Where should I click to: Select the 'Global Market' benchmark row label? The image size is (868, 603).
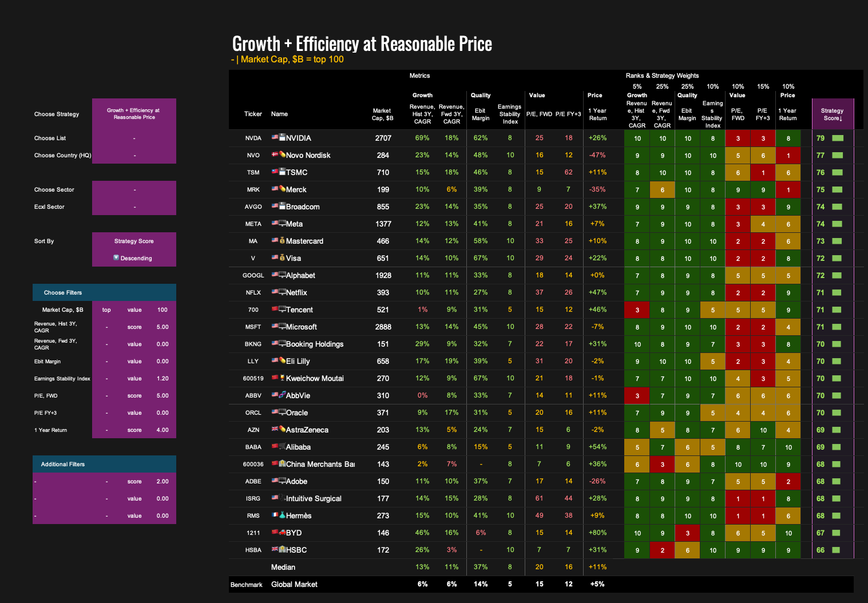coord(294,584)
